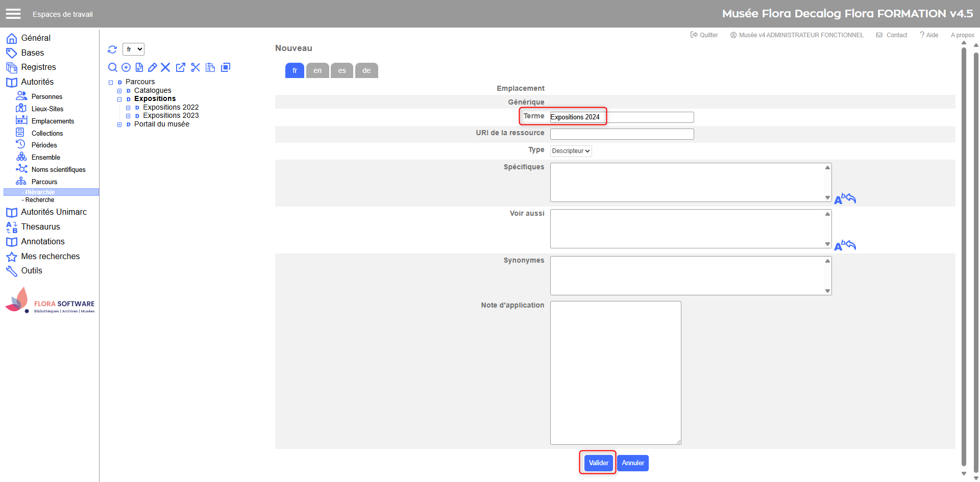Click the translate icon beside Spécifiques field

tap(845, 198)
